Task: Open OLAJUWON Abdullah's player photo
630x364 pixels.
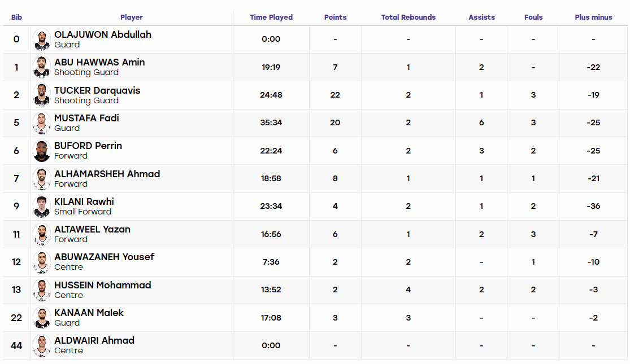Action: [42, 40]
